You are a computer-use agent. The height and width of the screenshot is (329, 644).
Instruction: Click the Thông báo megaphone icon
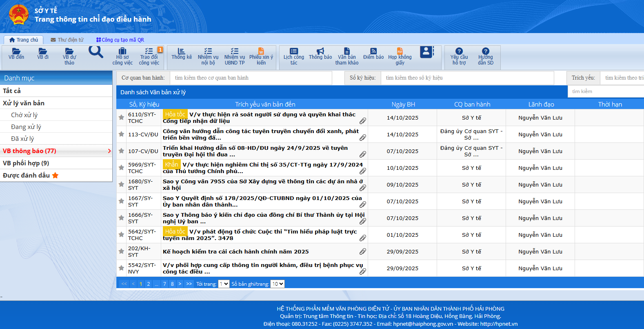pos(320,54)
